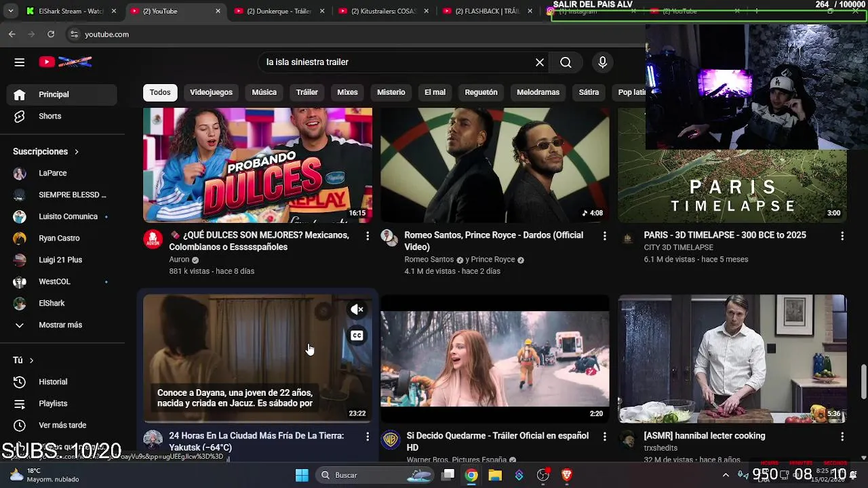Reload the page

51,34
